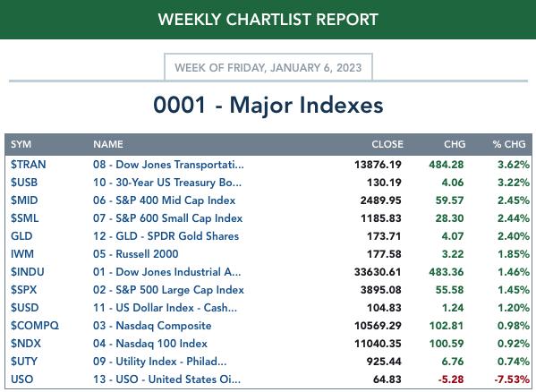Sort by the NAME column header
Screen dimensions: 536x392
coord(108,144)
